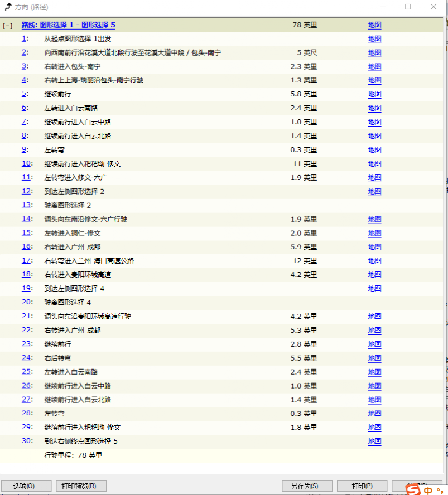Click the 打印(P) print button
448x495 pixels.
362,485
